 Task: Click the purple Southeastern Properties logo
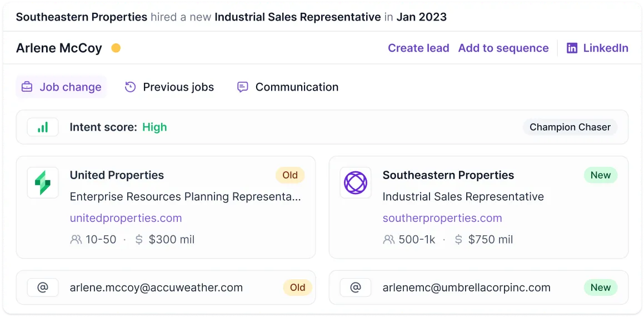[x=355, y=182]
